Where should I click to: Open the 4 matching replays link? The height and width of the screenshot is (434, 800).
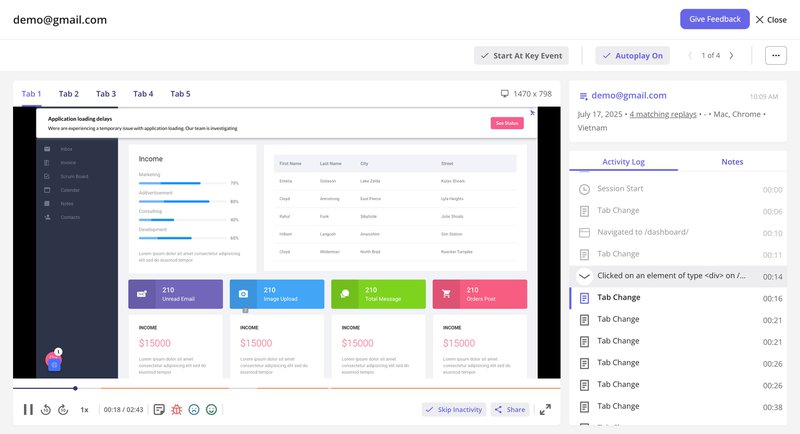(664, 113)
